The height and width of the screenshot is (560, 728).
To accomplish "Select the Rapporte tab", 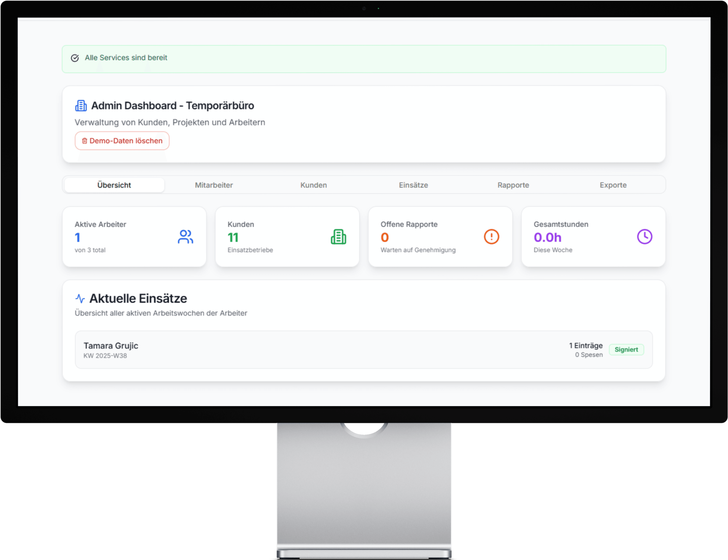I will click(513, 185).
